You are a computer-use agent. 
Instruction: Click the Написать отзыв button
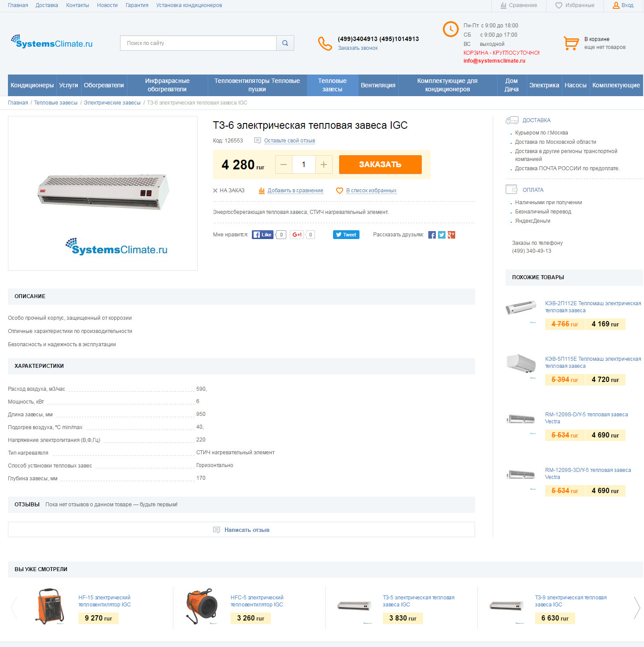click(x=241, y=530)
